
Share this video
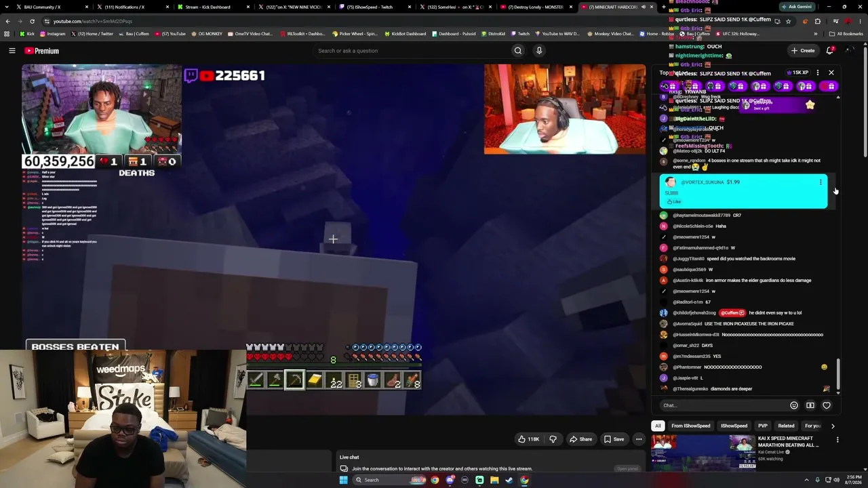[580, 439]
